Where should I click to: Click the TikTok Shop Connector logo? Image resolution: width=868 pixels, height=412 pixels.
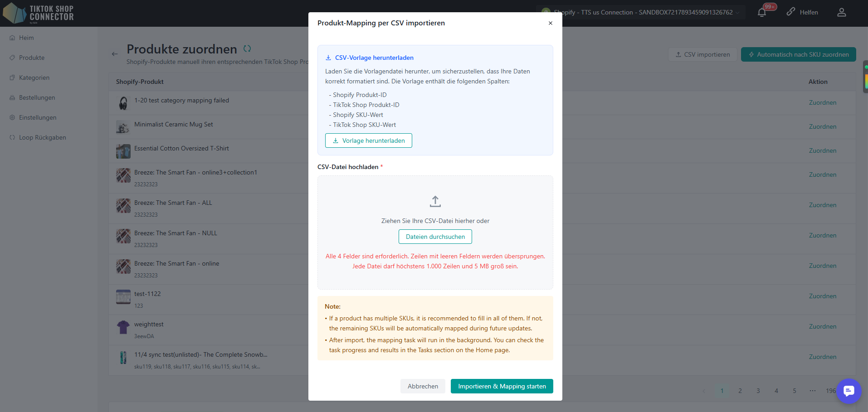[39, 13]
